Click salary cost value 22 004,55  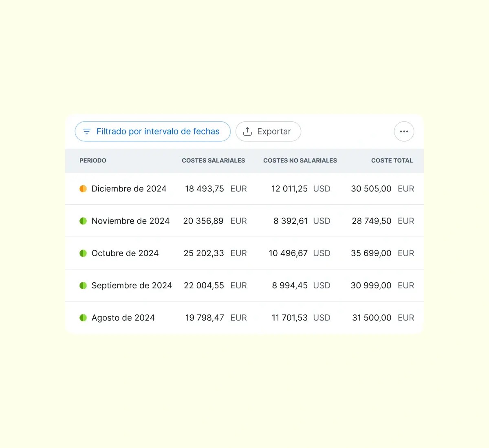click(x=204, y=285)
